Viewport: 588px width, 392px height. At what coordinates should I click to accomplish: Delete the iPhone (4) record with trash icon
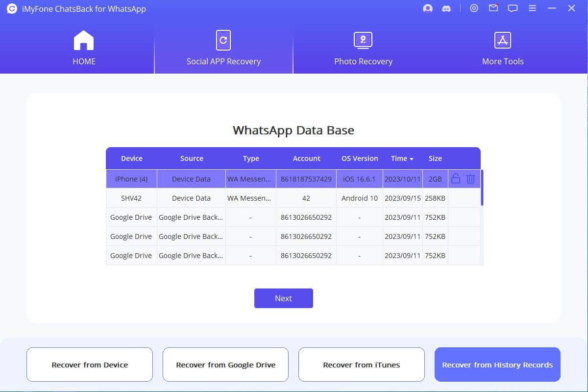470,179
